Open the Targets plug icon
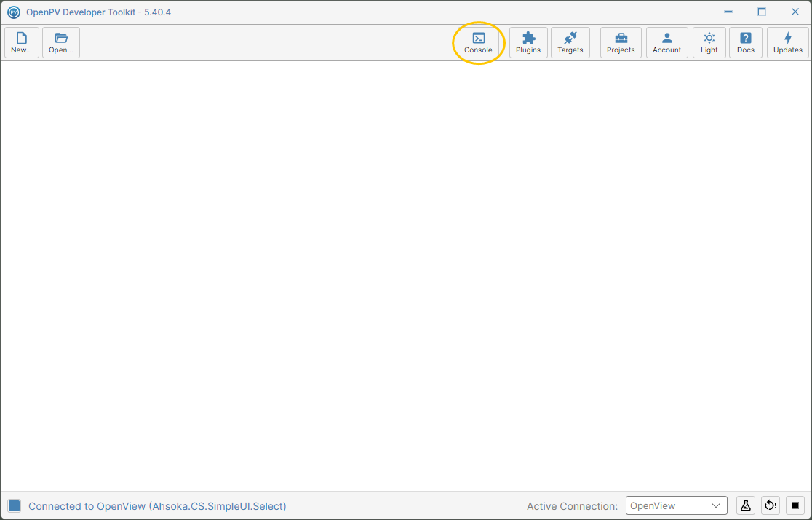This screenshot has width=812, height=520. 570,42
